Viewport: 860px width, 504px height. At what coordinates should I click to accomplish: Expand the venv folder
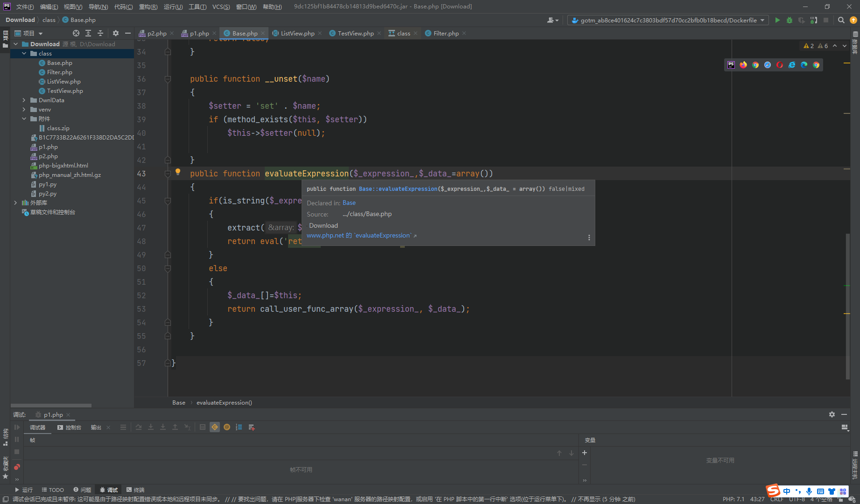[x=24, y=110]
